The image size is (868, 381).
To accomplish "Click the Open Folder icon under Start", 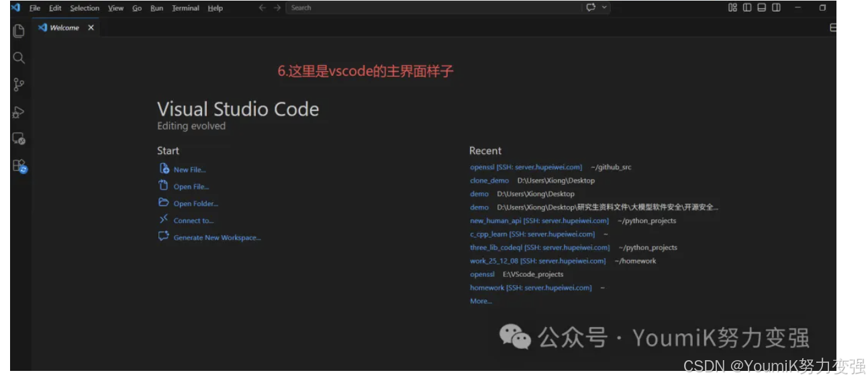I will tap(164, 203).
